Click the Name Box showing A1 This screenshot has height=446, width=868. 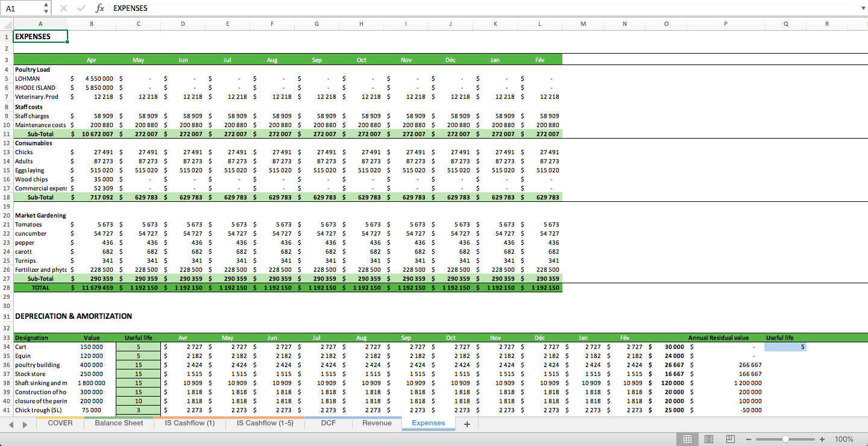22,8
